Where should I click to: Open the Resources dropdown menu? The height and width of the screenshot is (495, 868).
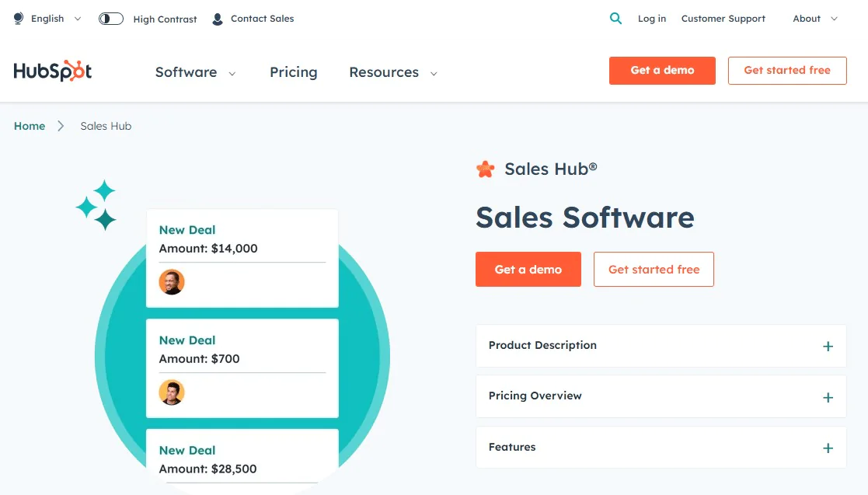392,71
